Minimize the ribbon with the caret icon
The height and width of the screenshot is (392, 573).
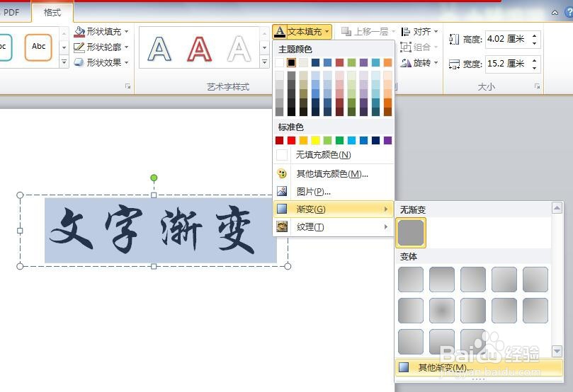click(x=555, y=13)
